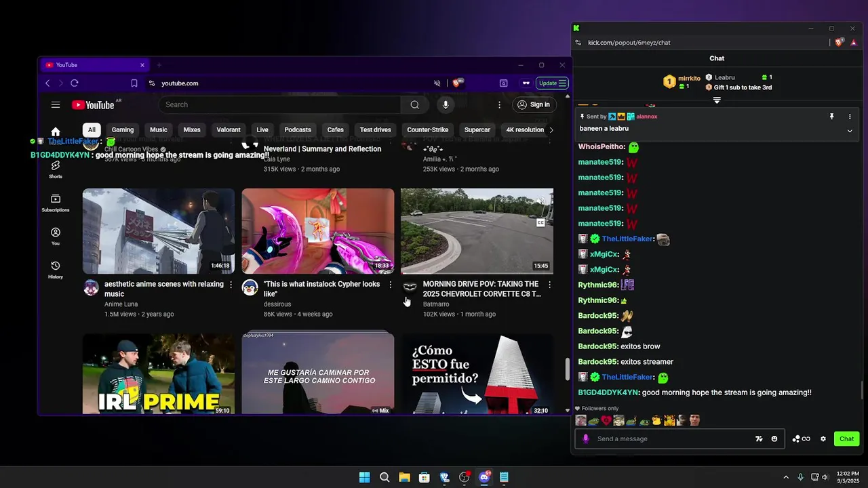
Task: Show hidden system tray icons
Action: coord(786,477)
